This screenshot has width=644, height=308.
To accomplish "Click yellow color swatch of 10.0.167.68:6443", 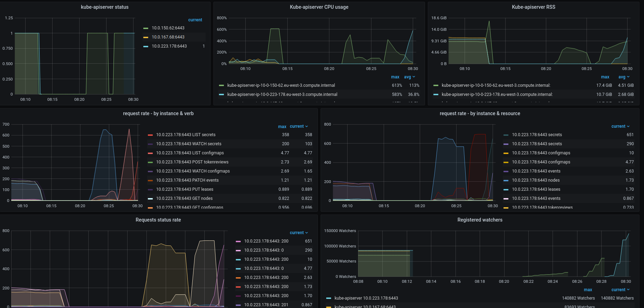I will [x=146, y=37].
